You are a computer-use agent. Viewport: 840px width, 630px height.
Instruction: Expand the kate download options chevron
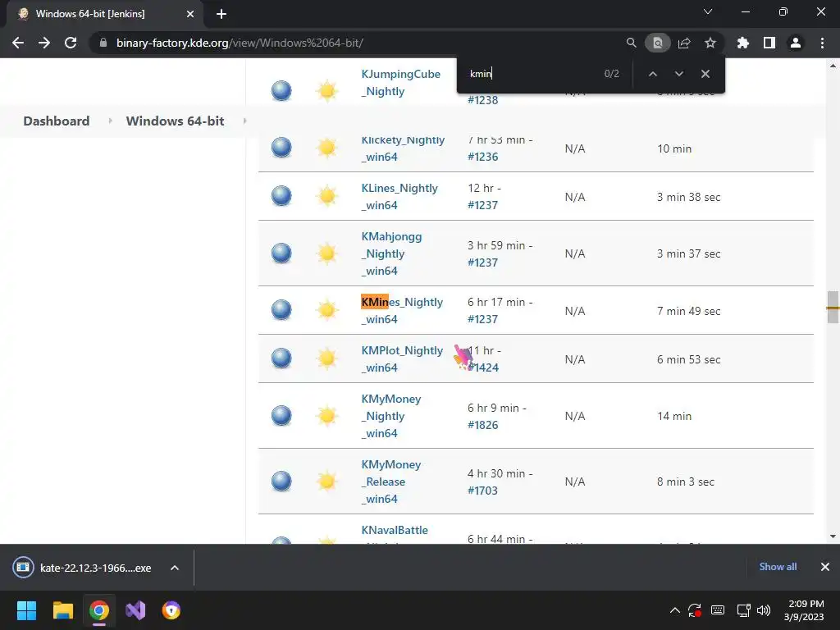tap(175, 568)
